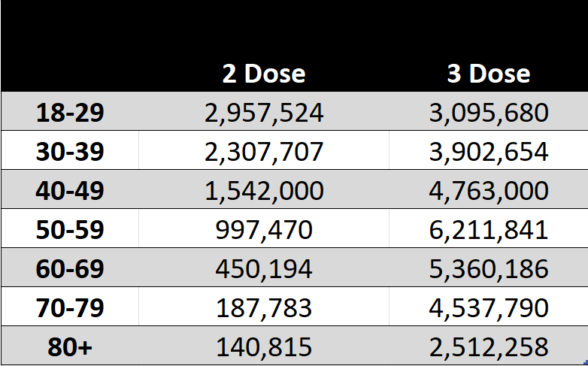Select the cell containing 140,815
The image size is (588, 366).
coord(264,346)
